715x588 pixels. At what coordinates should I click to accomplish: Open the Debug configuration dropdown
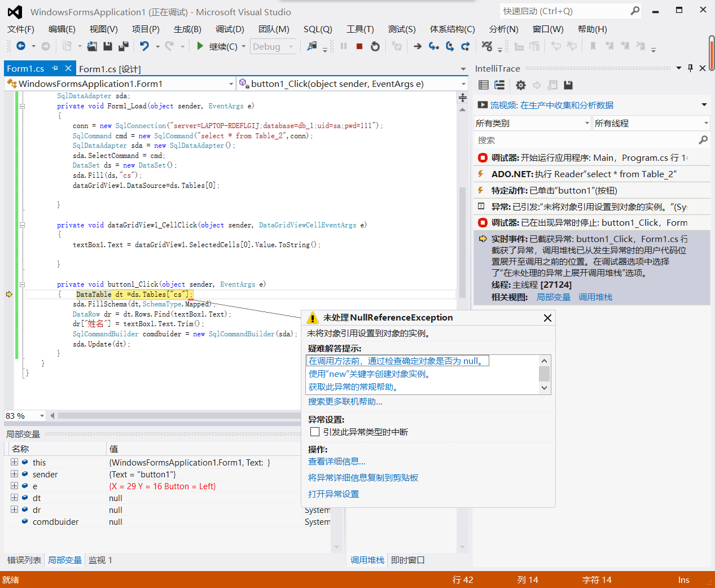coord(291,47)
